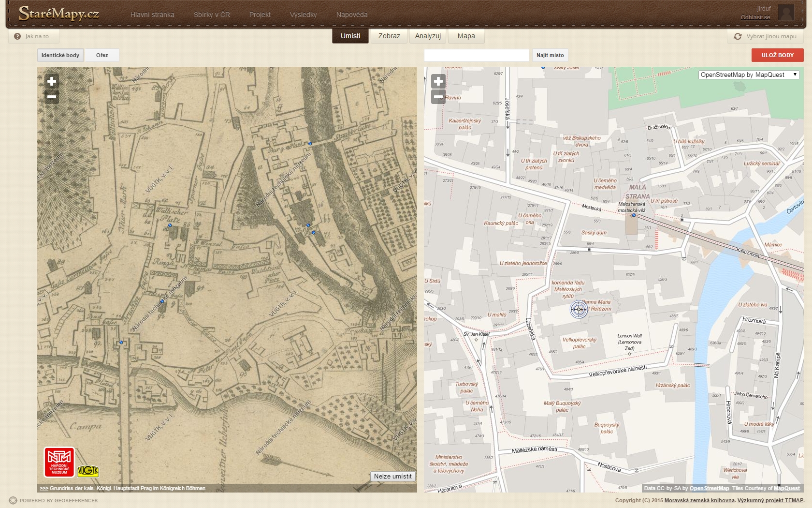Click the Nelze umístit button

click(x=392, y=476)
